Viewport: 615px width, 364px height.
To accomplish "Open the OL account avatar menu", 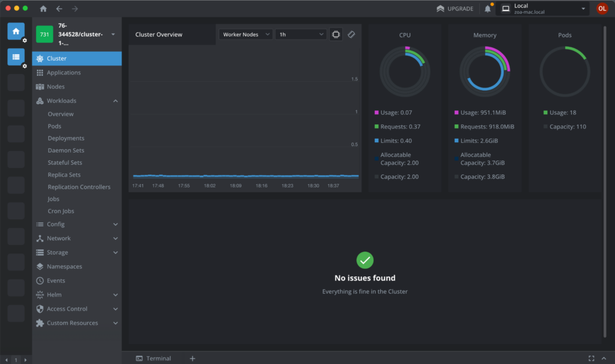I will (602, 8).
